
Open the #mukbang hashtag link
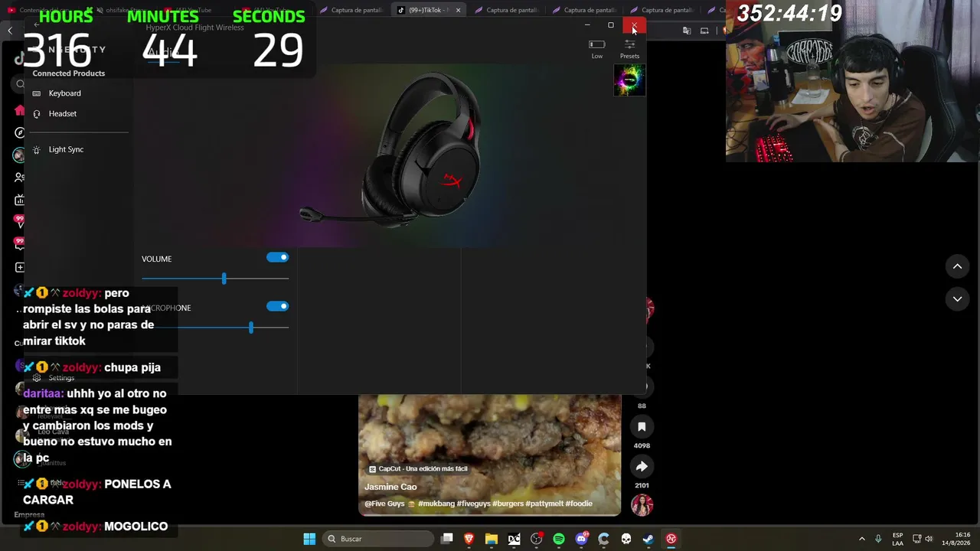click(x=436, y=504)
